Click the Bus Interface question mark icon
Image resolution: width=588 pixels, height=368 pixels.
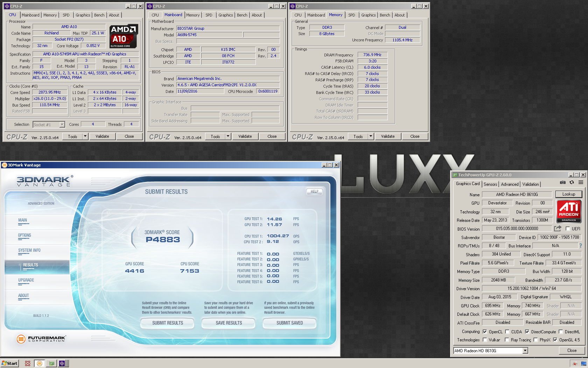580,246
